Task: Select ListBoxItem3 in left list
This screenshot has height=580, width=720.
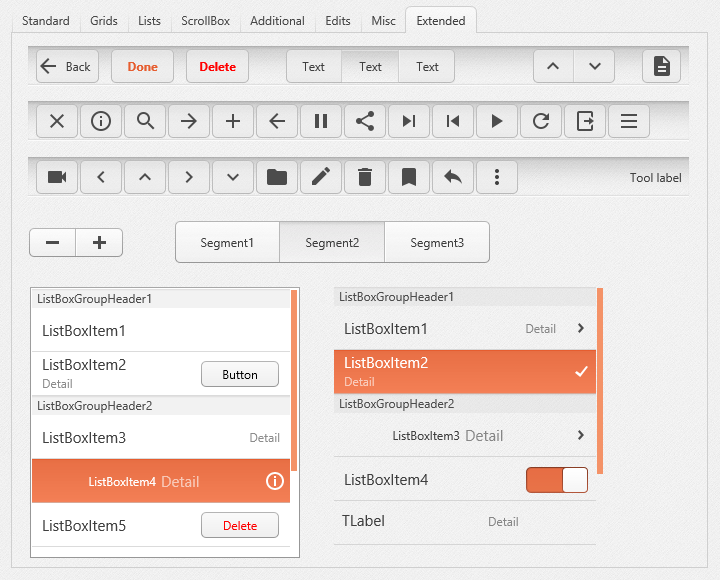Action: coord(161,437)
